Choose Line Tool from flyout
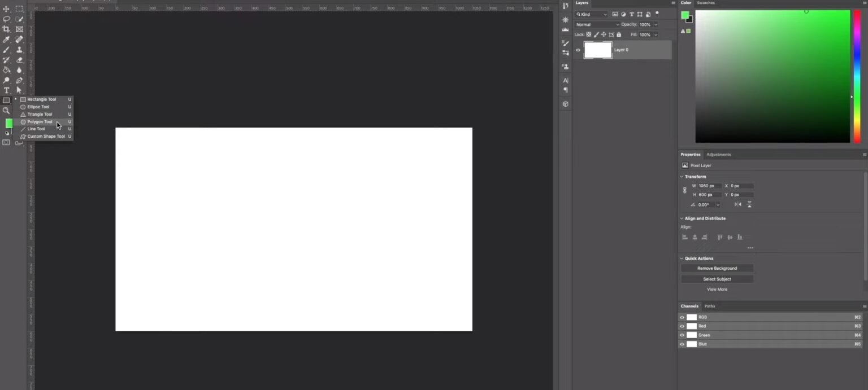The image size is (868, 390). click(44, 129)
